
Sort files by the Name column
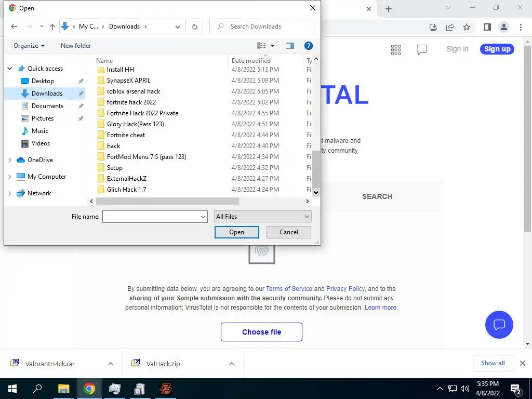104,61
